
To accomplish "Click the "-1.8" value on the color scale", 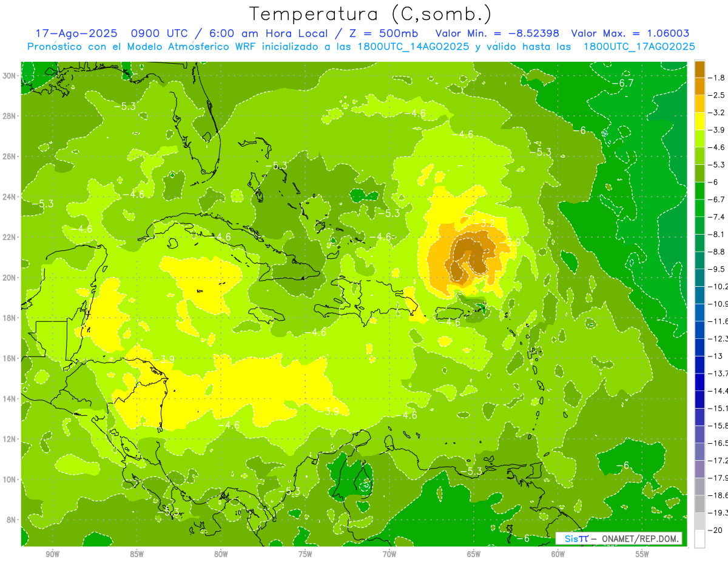I will coord(717,78).
